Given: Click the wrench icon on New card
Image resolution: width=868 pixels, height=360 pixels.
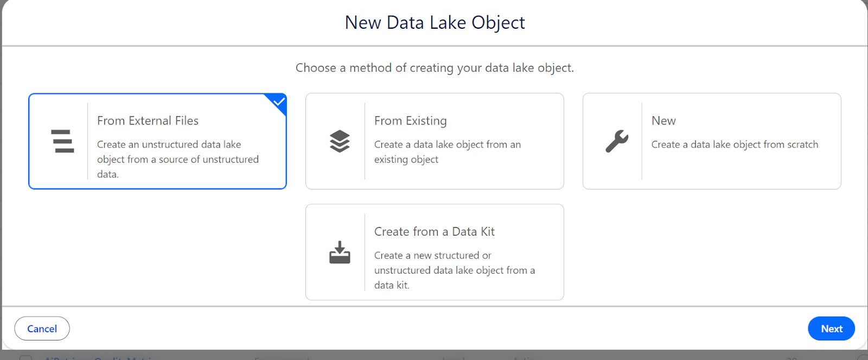Looking at the screenshot, I should pyautogui.click(x=617, y=141).
